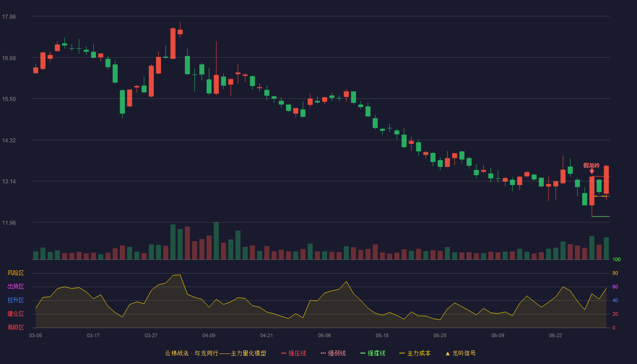The width and height of the screenshot is (637, 364).
Task: Click the green support line at bottom right
Action: (601, 217)
